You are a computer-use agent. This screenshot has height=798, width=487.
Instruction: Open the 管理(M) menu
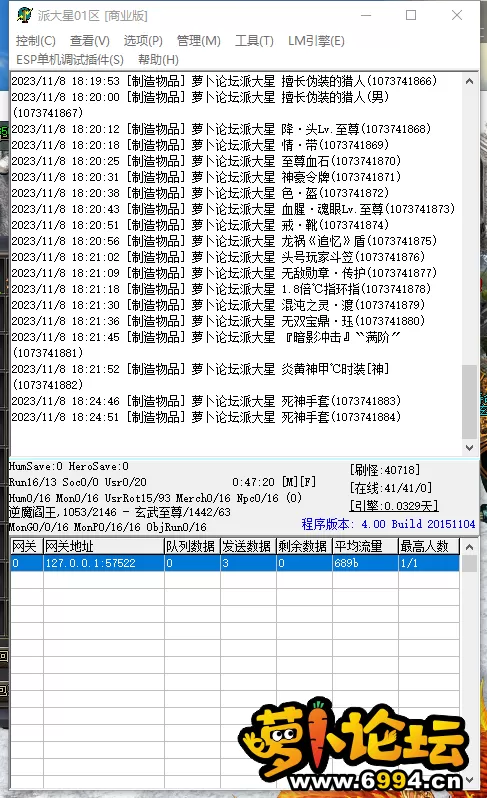198,41
